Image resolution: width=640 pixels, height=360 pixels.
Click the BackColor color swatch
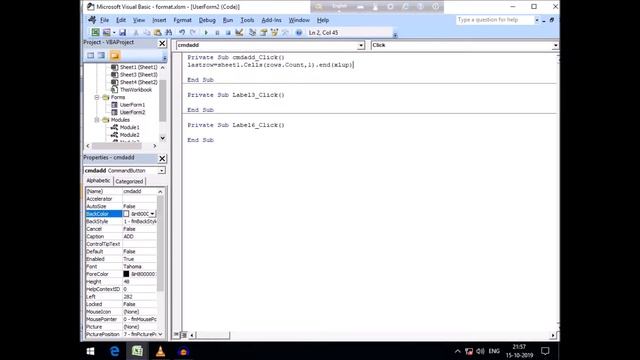click(126, 214)
